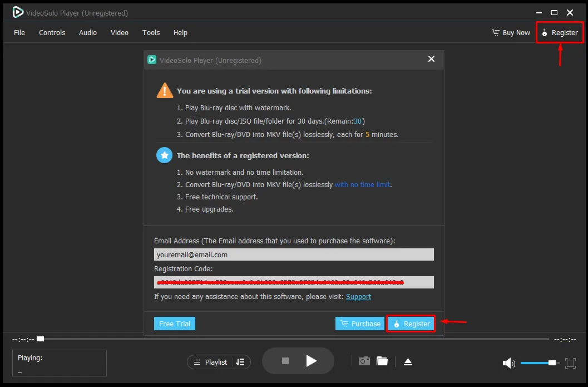Open the Video menu
The width and height of the screenshot is (588, 387).
(119, 33)
